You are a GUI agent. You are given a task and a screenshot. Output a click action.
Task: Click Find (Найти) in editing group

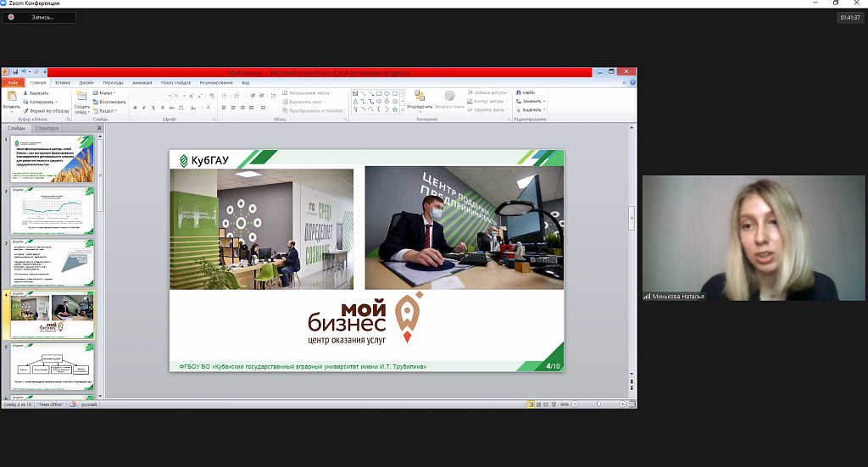(526, 93)
